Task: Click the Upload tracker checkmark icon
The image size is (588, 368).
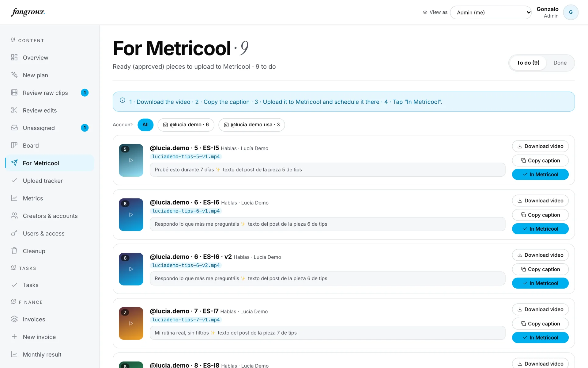Action: [14, 180]
